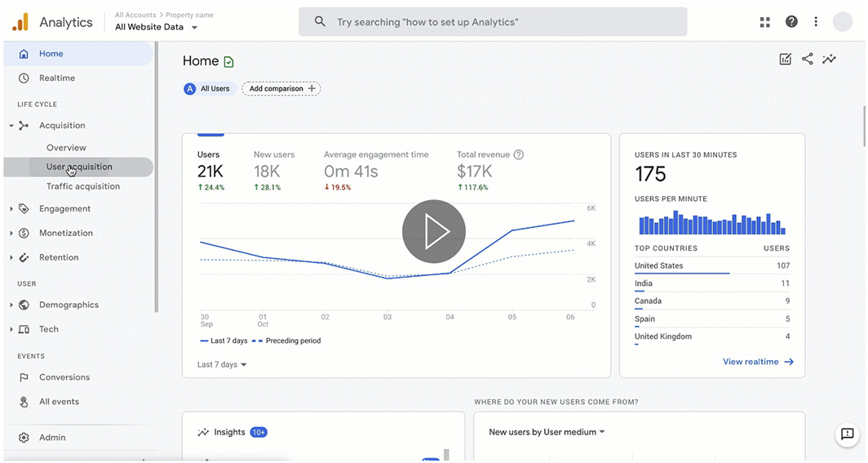Click the search Analytics input field

[493, 21]
